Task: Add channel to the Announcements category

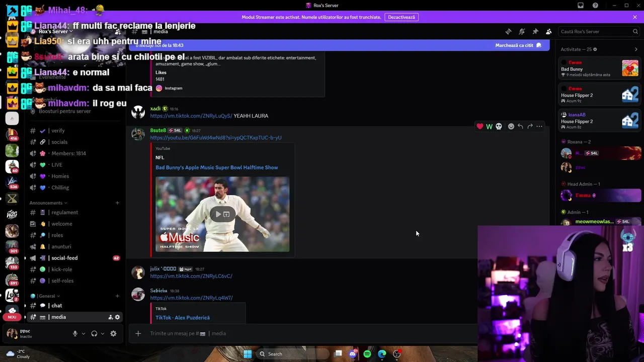Action: tap(117, 203)
